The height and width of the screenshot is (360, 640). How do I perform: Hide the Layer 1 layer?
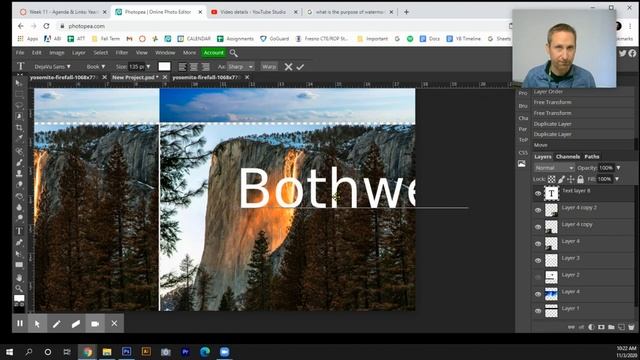pyautogui.click(x=538, y=311)
